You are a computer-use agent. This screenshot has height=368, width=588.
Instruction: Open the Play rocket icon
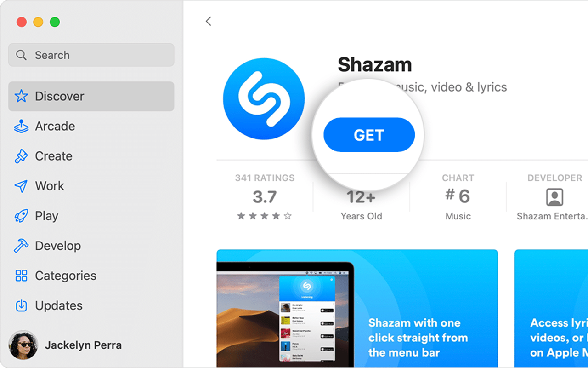coord(21,216)
